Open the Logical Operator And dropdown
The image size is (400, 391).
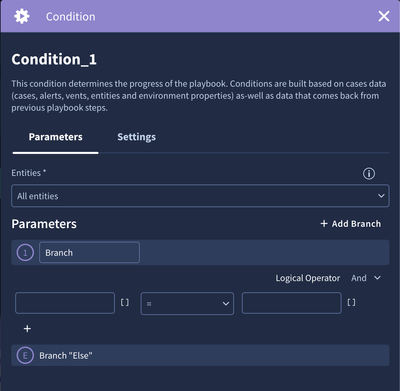[366, 278]
